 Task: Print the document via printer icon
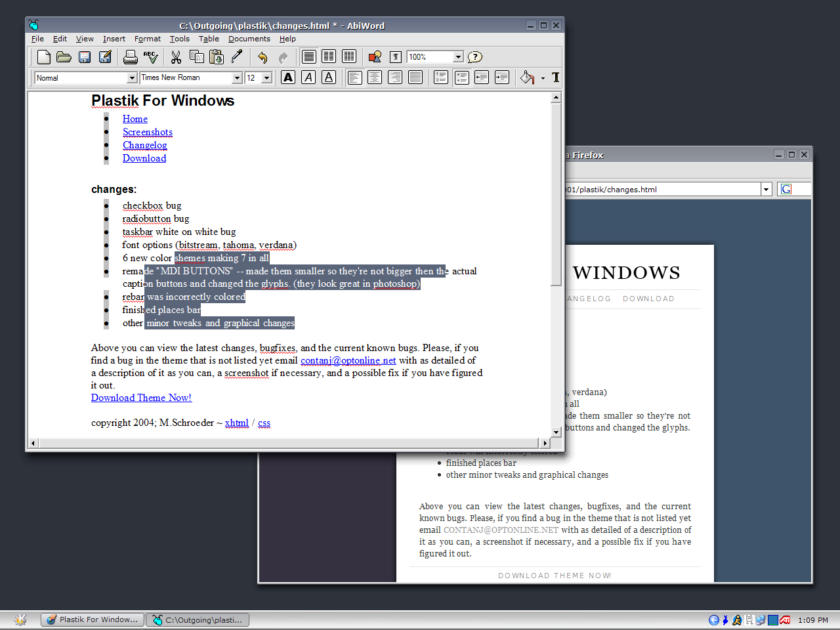pyautogui.click(x=131, y=57)
